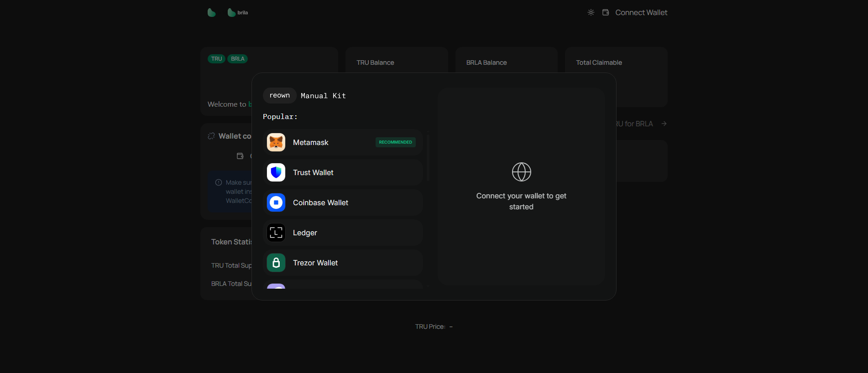
Task: Click the BRLA Balance card label
Action: tap(486, 62)
